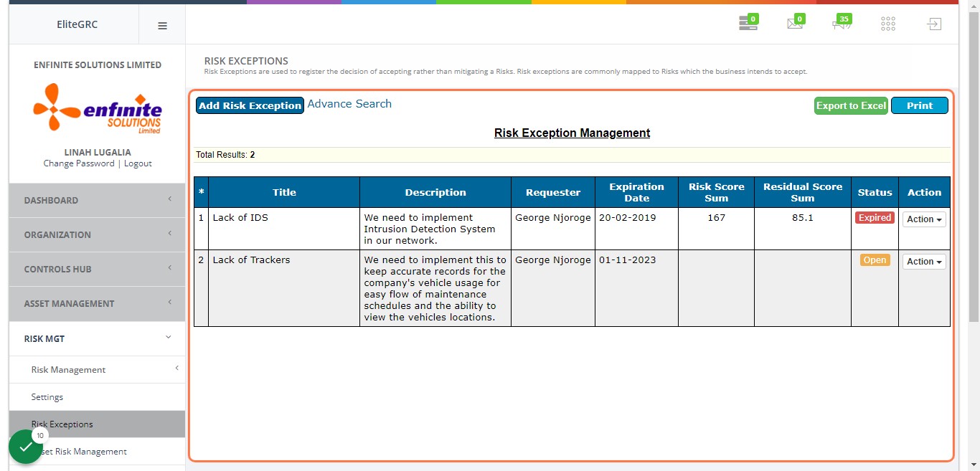Select Risk Exceptions in the sidebar
Image resolution: width=980 pixels, height=471 pixels.
[x=97, y=424]
